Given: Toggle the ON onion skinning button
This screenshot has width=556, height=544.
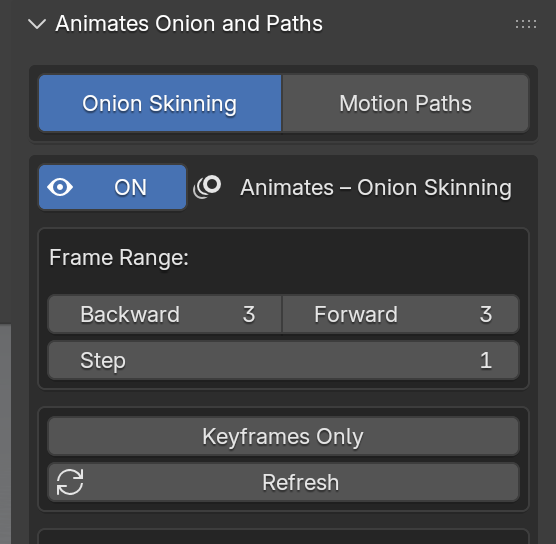Looking at the screenshot, I should (112, 187).
